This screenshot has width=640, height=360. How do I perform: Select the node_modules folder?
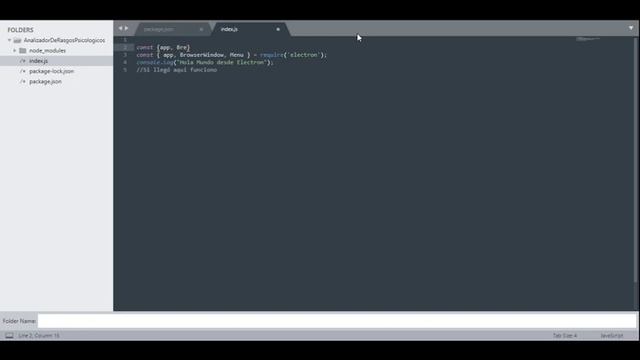click(47, 51)
